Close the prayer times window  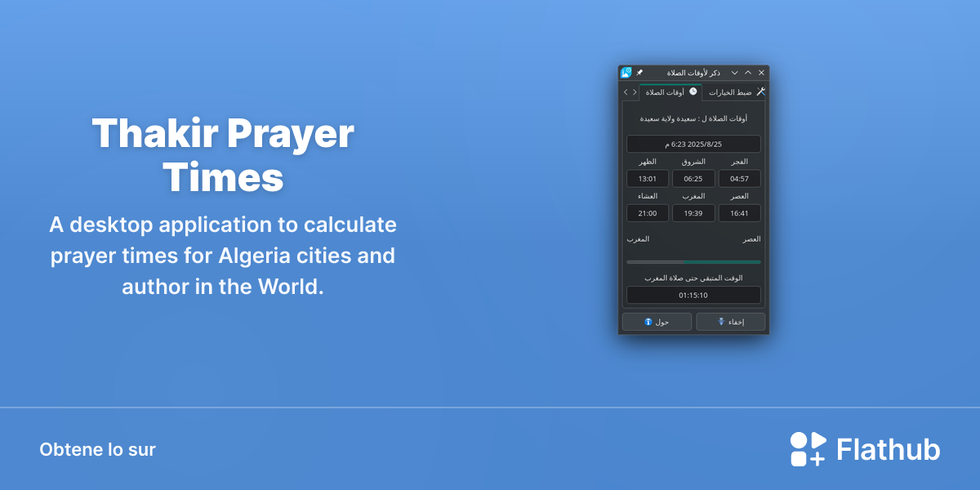coord(761,73)
